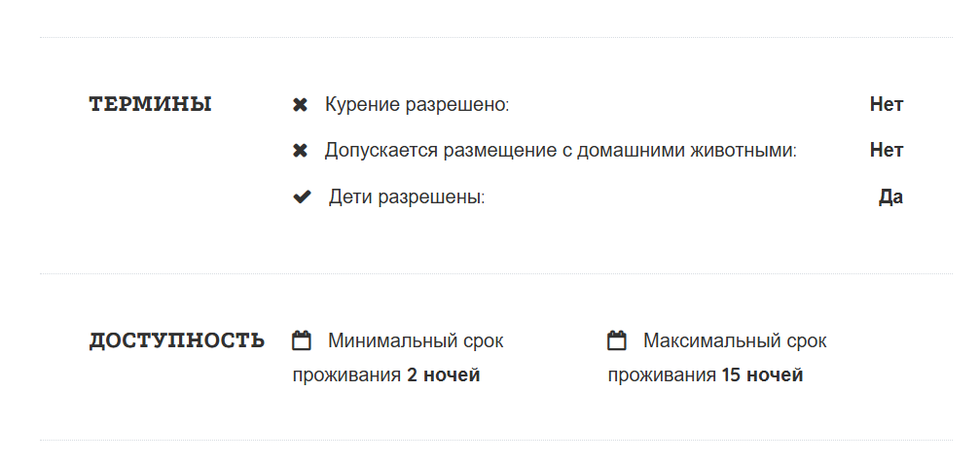Select the Курение разрешено label

(x=417, y=104)
